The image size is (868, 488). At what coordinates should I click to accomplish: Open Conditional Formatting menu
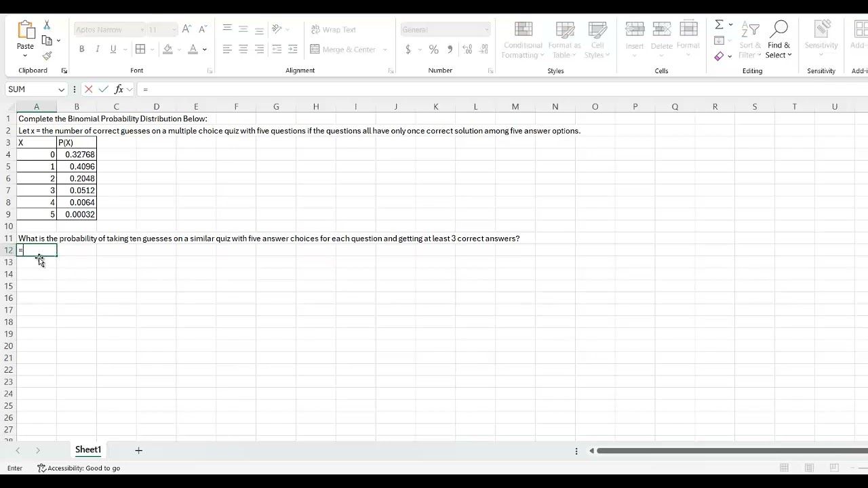point(523,40)
